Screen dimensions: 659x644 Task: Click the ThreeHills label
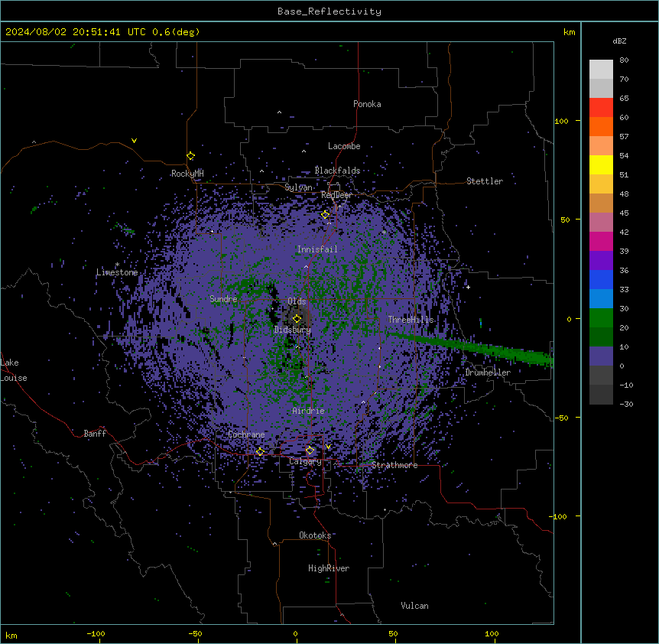coord(411,320)
